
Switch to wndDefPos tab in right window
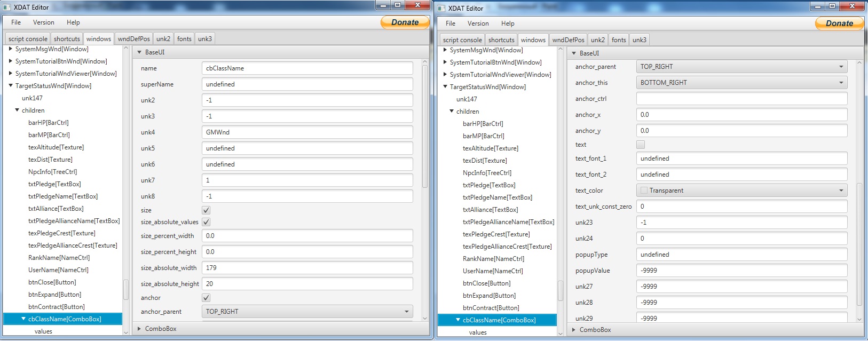(x=568, y=40)
